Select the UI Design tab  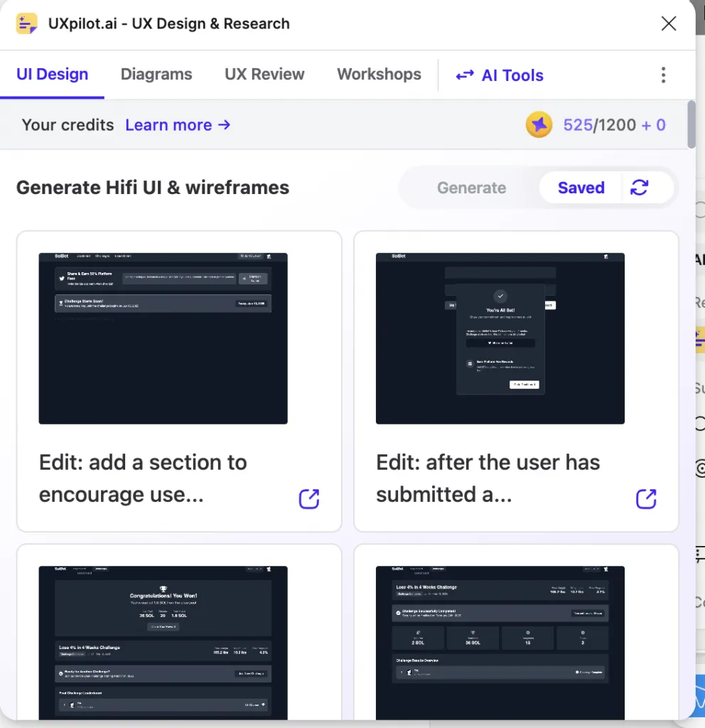pyautogui.click(x=53, y=74)
